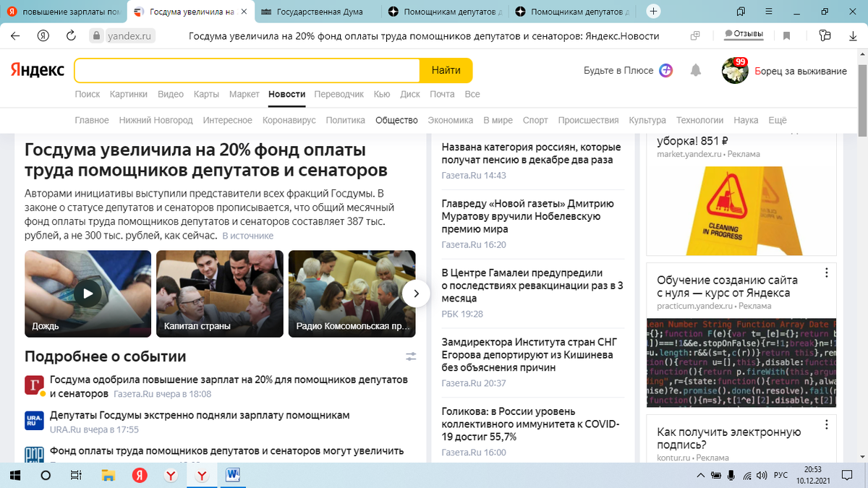
Task: Open the Борец за выживание profile name
Action: click(801, 71)
